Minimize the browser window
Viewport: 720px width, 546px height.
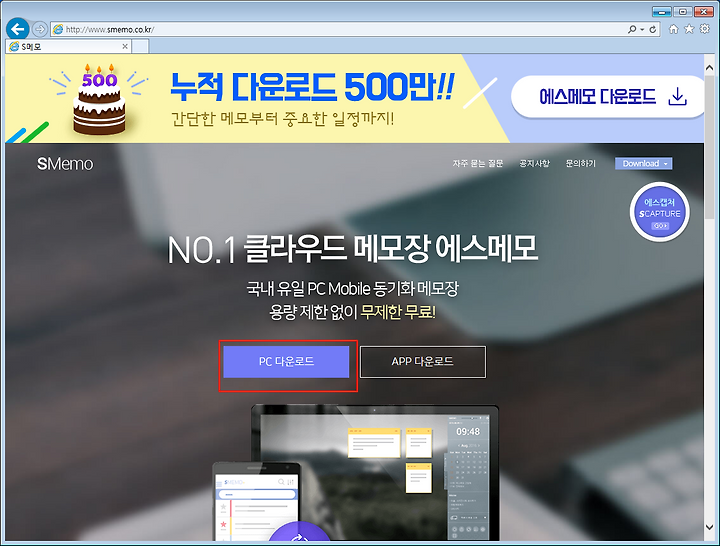click(662, 12)
